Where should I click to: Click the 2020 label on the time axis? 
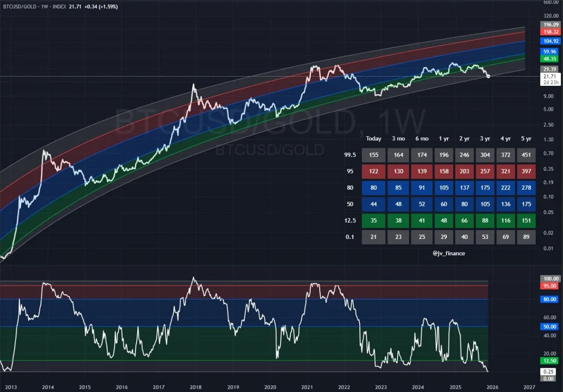coord(270,388)
